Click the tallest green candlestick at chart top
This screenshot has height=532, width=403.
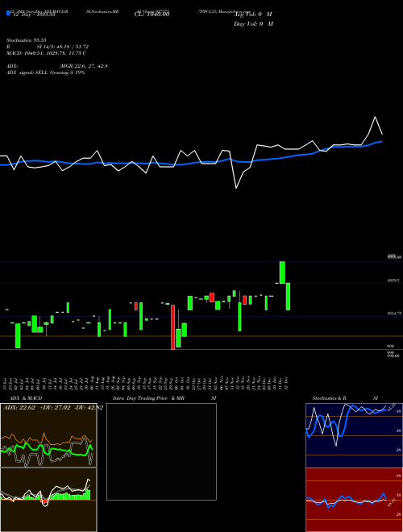282,272
